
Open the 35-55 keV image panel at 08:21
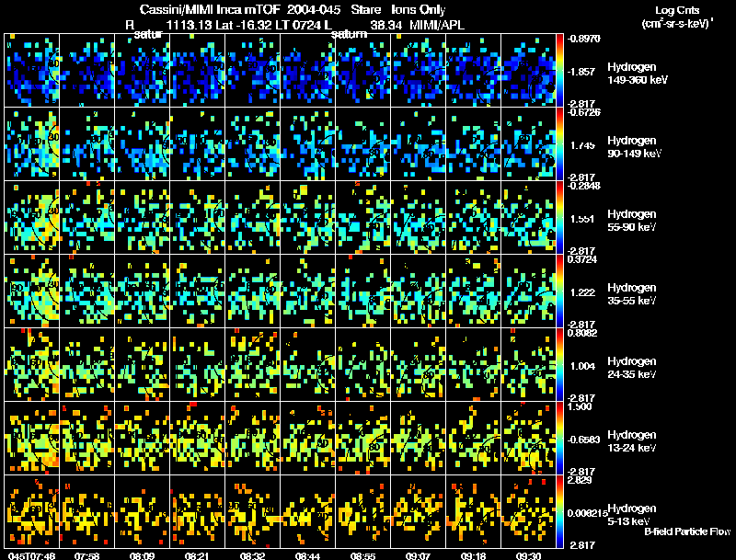click(x=197, y=291)
